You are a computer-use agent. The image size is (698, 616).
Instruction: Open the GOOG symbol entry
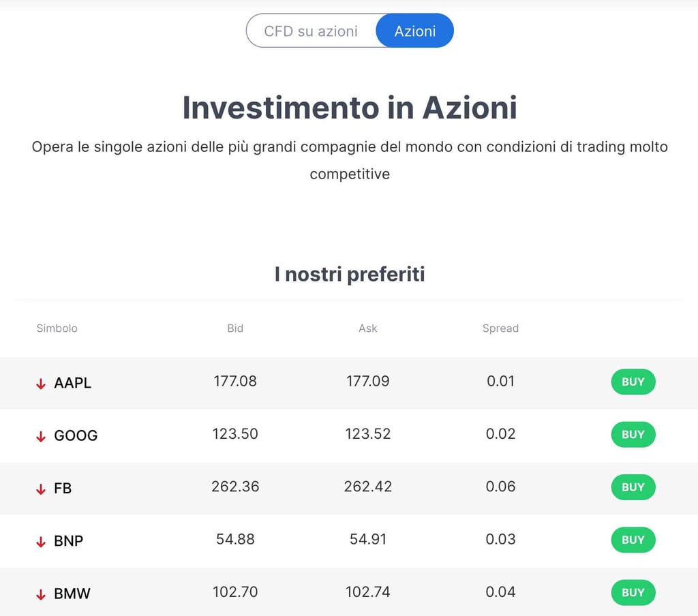pyautogui.click(x=76, y=435)
